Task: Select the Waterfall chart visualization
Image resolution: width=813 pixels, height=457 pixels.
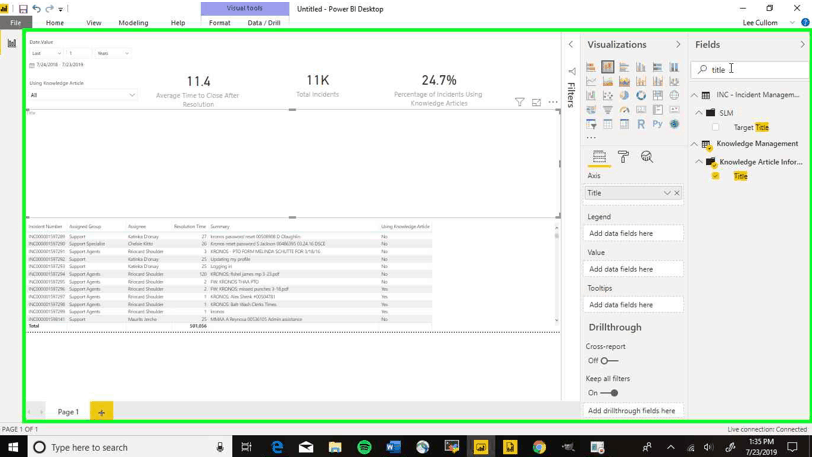Action: [x=591, y=95]
